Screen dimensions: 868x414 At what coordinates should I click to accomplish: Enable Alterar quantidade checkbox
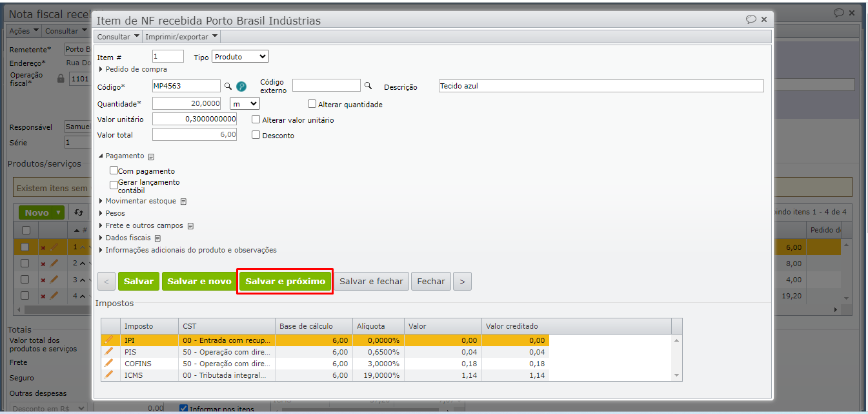click(x=312, y=103)
